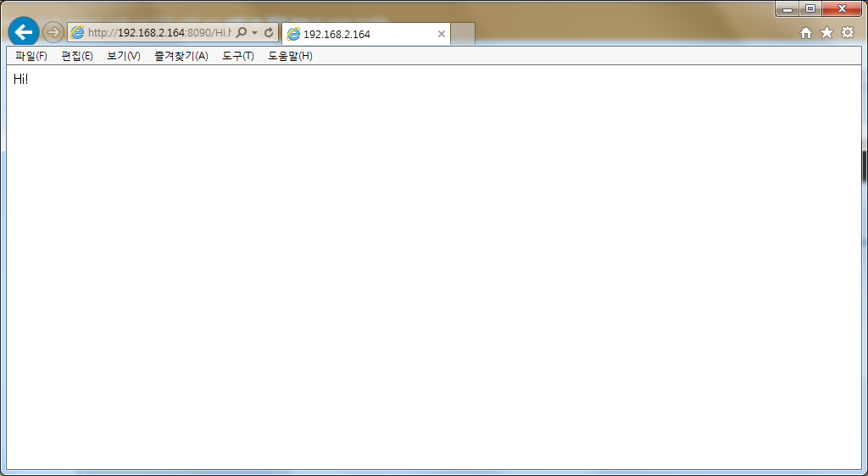Viewport: 868px width, 476px height.
Task: Open the 파일(F) menu
Action: click(31, 56)
